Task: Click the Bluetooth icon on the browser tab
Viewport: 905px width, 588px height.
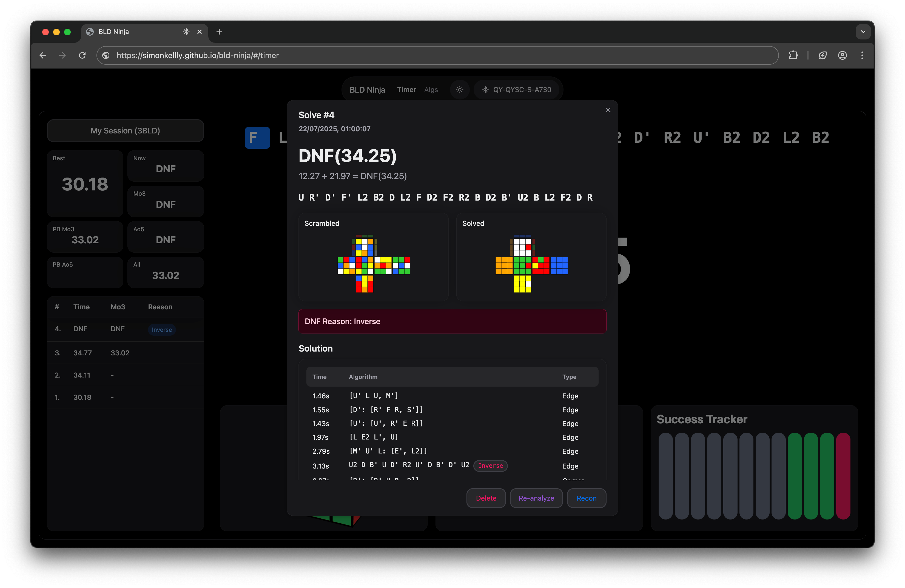Action: 186,32
